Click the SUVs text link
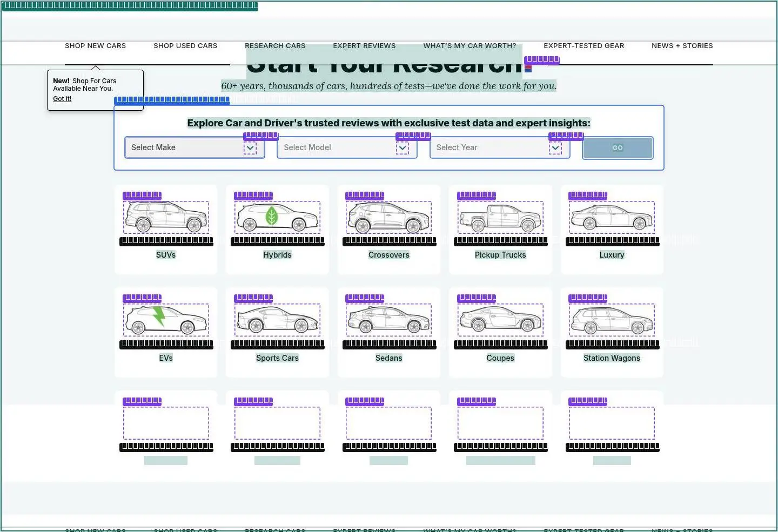 (x=166, y=255)
